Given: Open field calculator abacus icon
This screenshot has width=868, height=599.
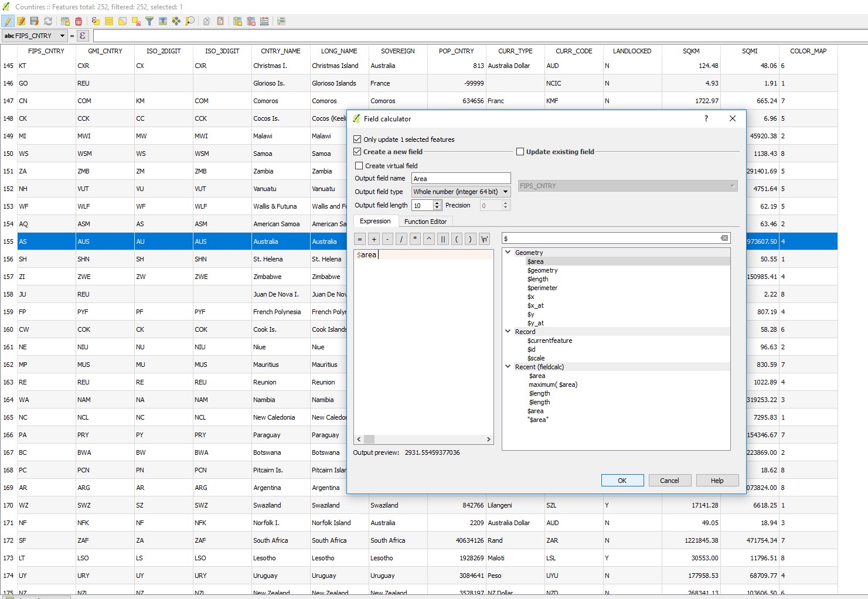Looking at the screenshot, I should click(264, 21).
